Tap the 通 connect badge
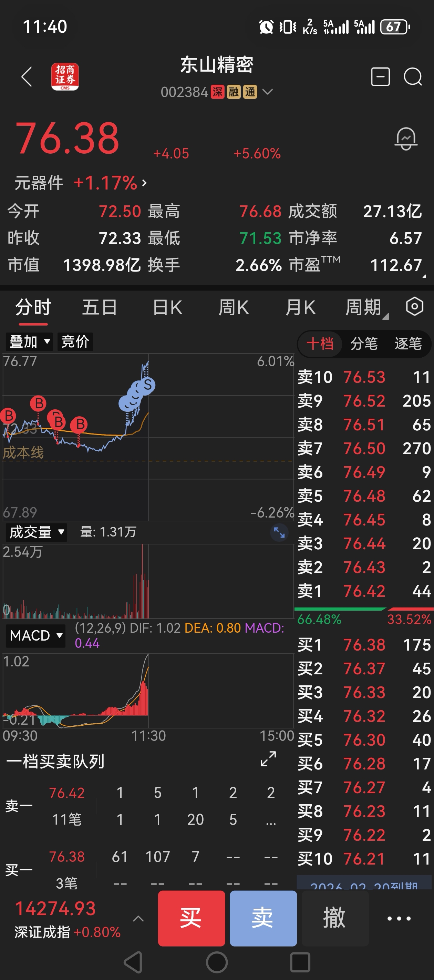The image size is (434, 980). click(x=250, y=92)
